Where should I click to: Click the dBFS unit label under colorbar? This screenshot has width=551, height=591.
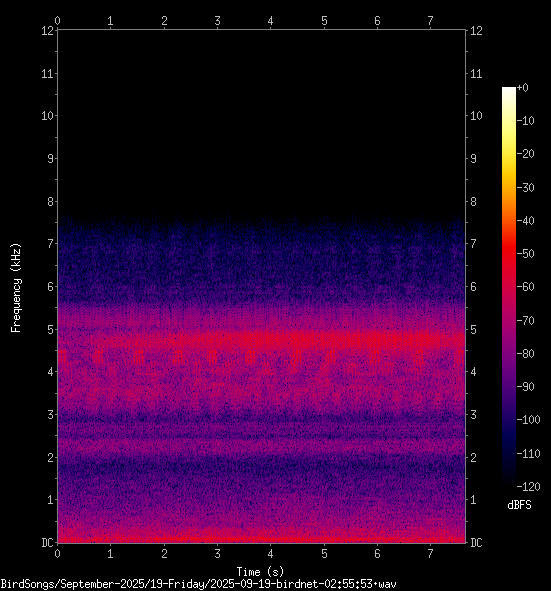[519, 505]
